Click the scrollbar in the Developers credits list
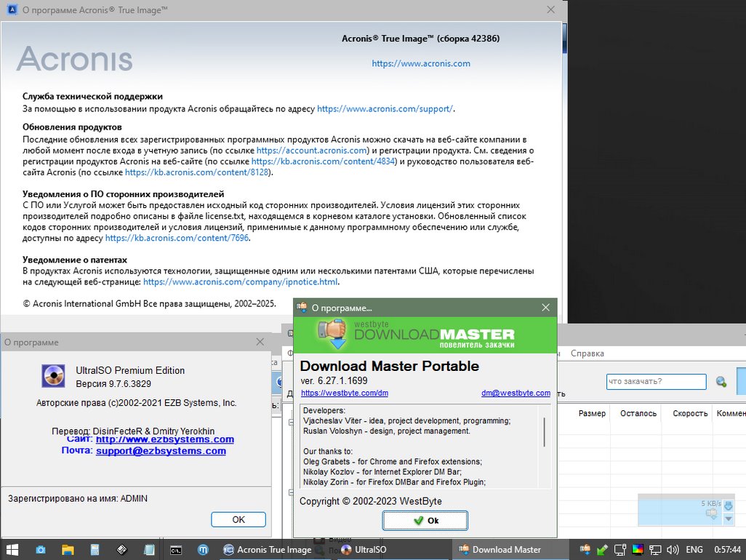746x560 pixels. tap(544, 432)
